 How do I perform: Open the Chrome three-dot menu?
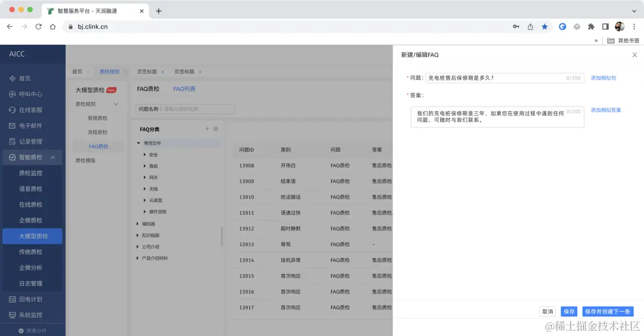coord(634,27)
